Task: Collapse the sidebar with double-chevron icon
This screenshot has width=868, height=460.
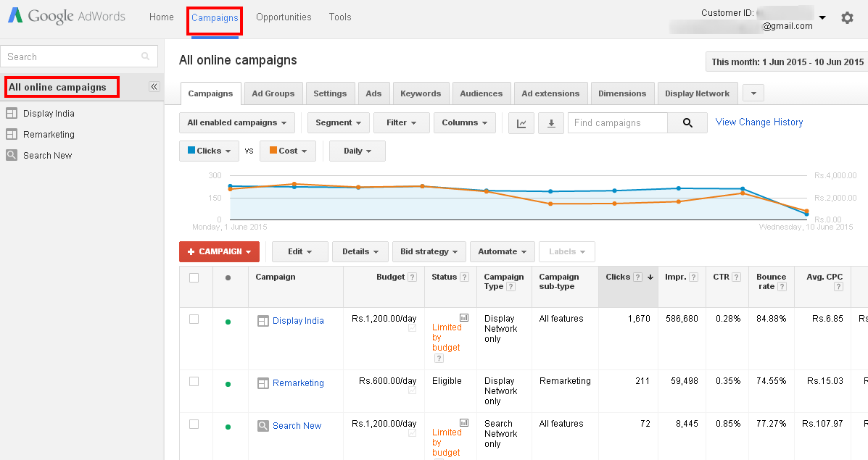Action: click(x=154, y=87)
